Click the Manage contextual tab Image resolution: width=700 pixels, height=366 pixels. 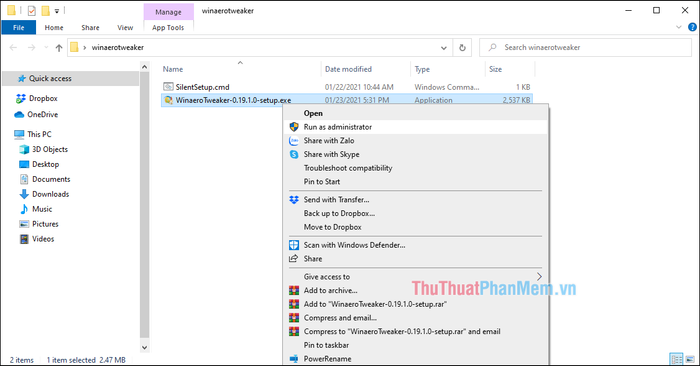pos(168,12)
